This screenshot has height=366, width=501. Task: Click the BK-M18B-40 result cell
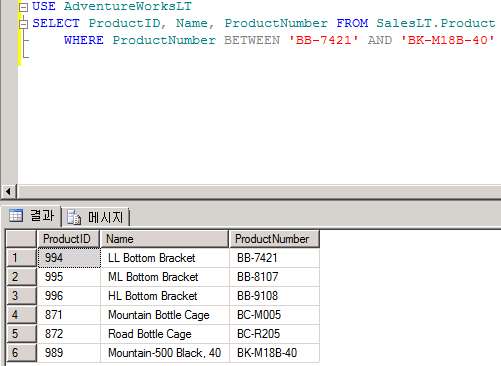[x=274, y=353]
